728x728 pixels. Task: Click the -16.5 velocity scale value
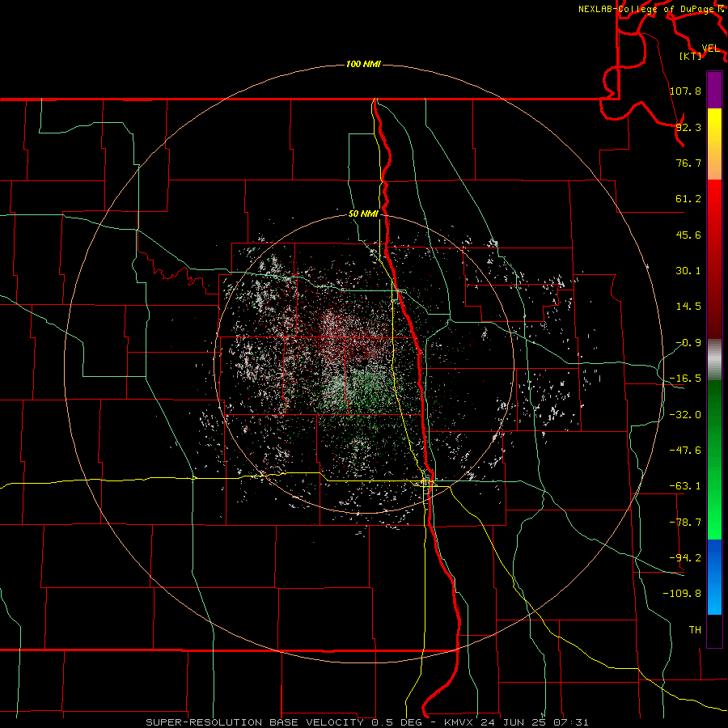[x=685, y=379]
